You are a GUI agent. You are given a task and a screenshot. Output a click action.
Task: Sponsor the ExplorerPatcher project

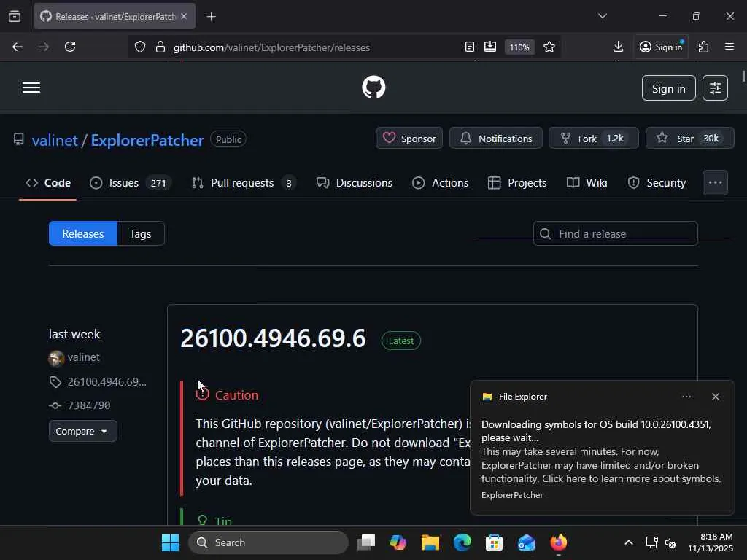pos(409,139)
